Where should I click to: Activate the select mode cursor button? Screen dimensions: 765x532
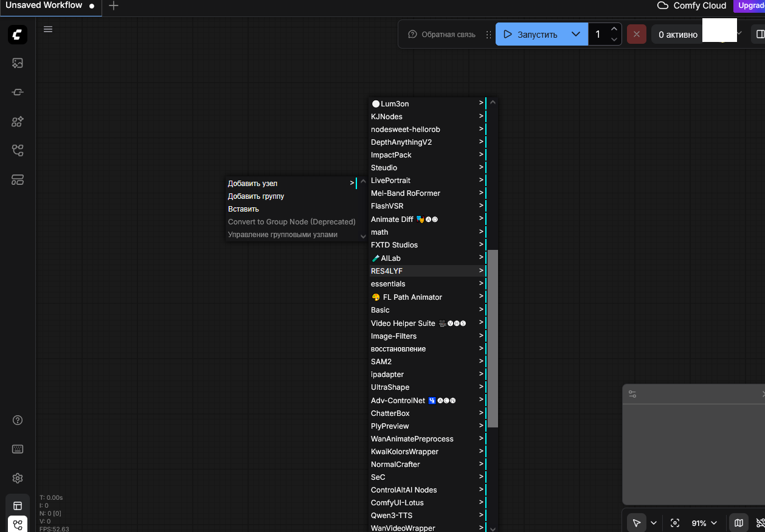(x=637, y=523)
